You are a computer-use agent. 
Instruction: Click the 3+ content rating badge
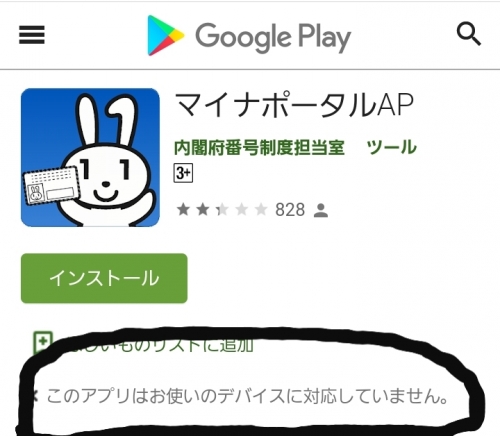[183, 173]
